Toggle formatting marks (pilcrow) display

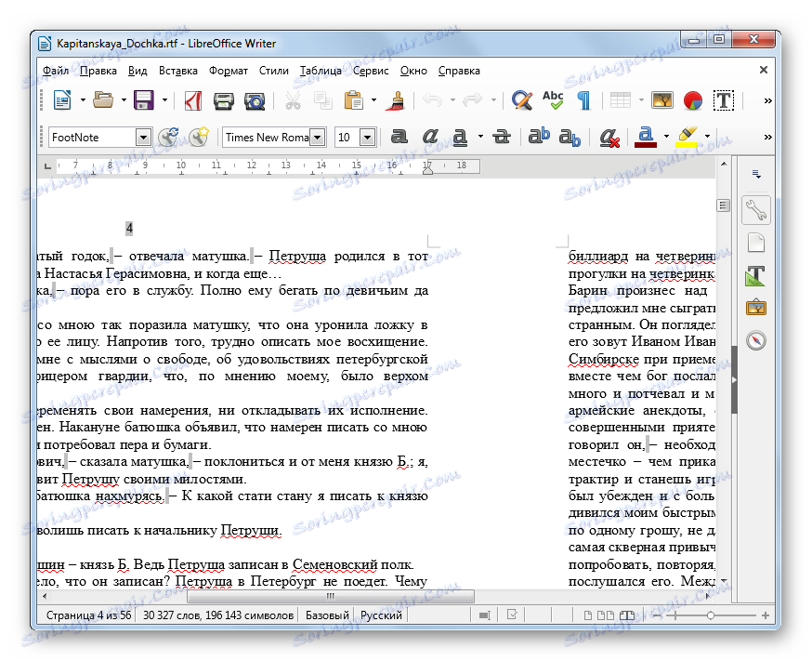coord(583,100)
